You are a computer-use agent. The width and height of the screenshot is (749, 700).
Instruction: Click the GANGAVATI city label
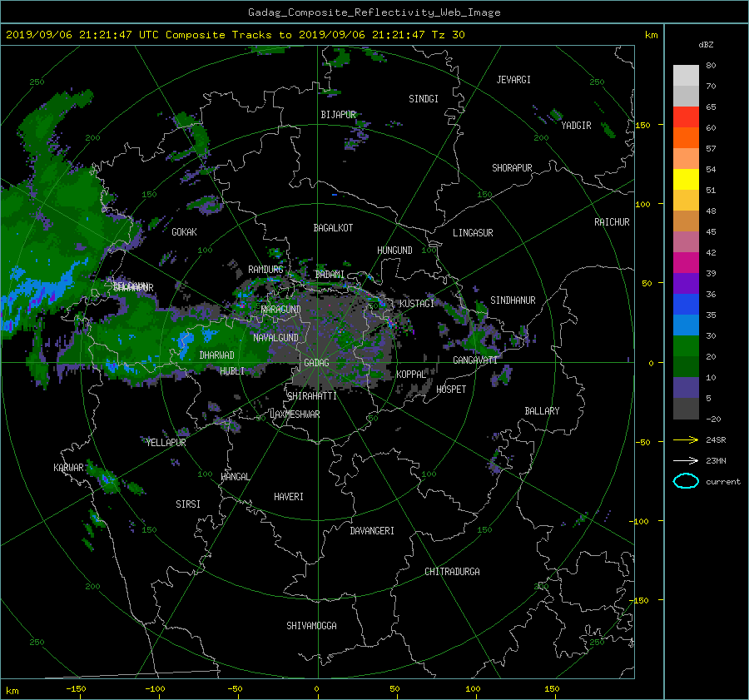pos(475,360)
